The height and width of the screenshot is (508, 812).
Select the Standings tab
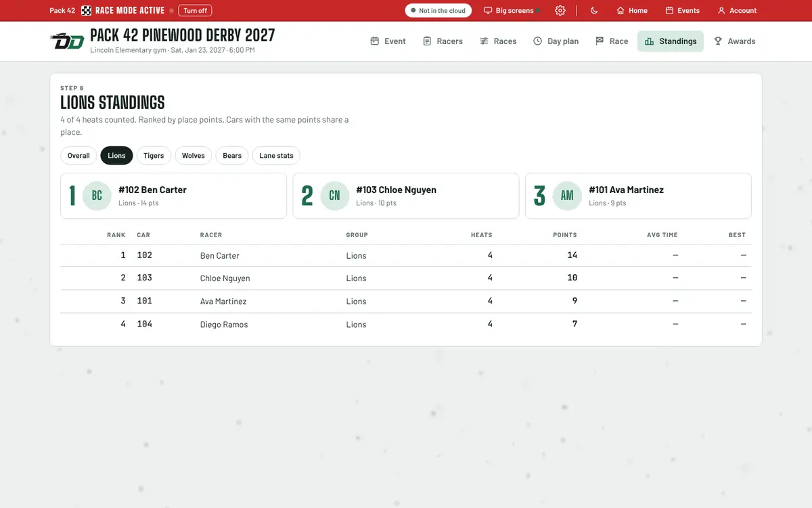coord(671,41)
